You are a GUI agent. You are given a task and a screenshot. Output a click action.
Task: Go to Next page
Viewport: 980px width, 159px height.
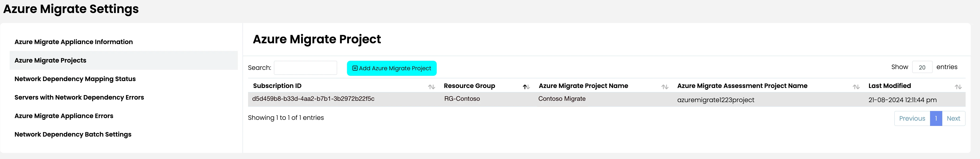click(x=953, y=118)
